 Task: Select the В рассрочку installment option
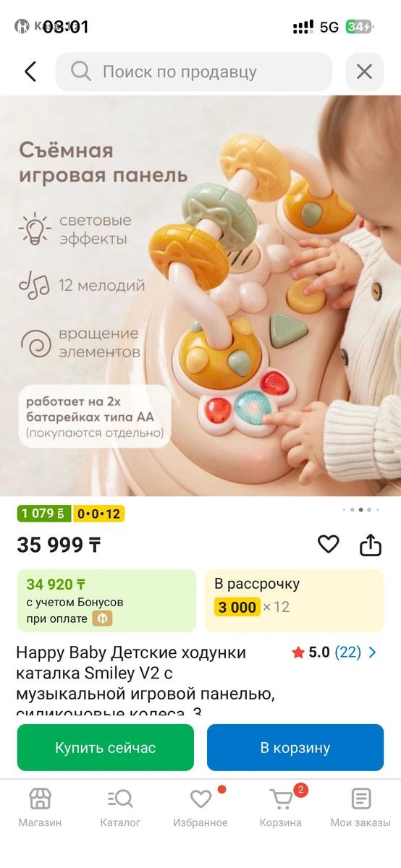[x=295, y=600]
